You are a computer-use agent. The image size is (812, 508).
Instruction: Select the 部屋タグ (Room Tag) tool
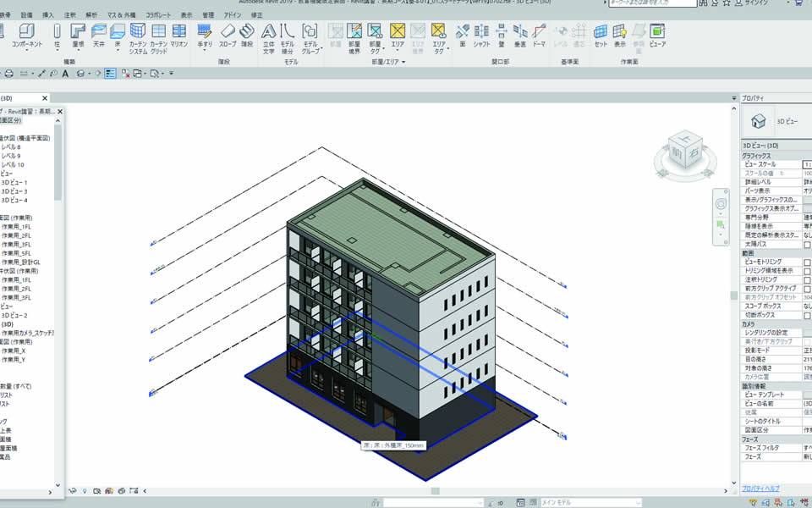pos(375,38)
